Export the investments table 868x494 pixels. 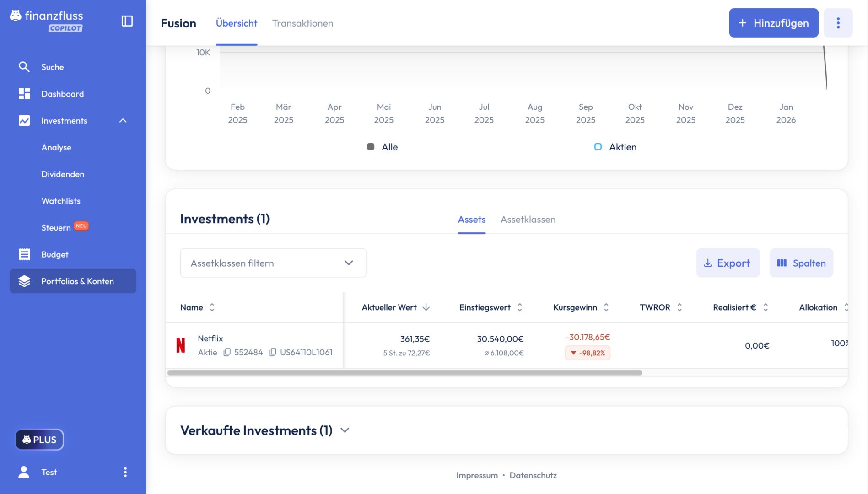pyautogui.click(x=728, y=263)
